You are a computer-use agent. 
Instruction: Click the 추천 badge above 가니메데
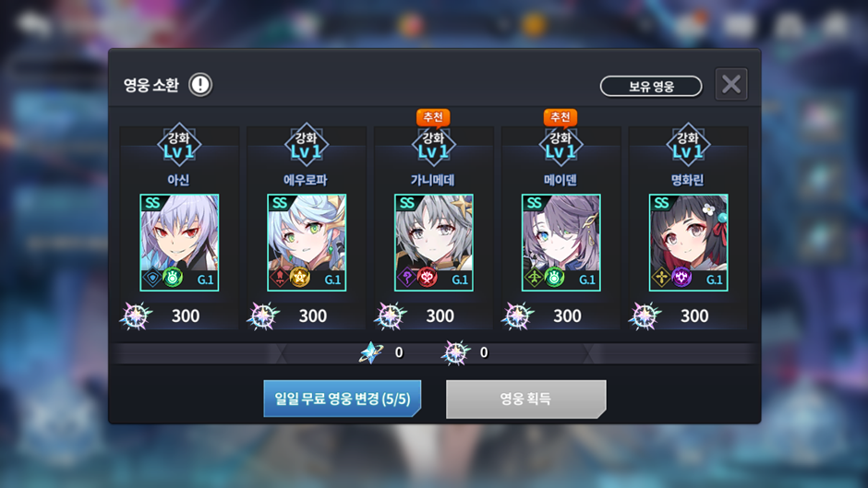click(x=433, y=117)
